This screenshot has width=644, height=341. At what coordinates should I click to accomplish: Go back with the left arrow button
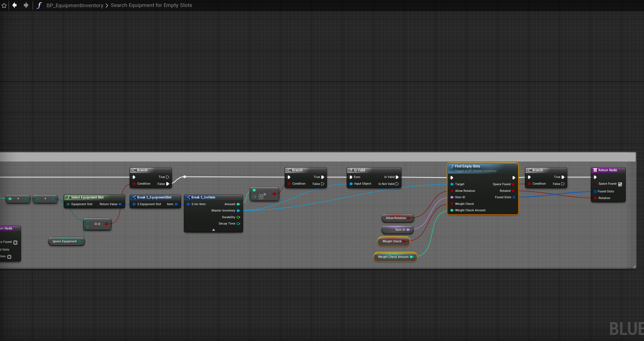tap(15, 5)
